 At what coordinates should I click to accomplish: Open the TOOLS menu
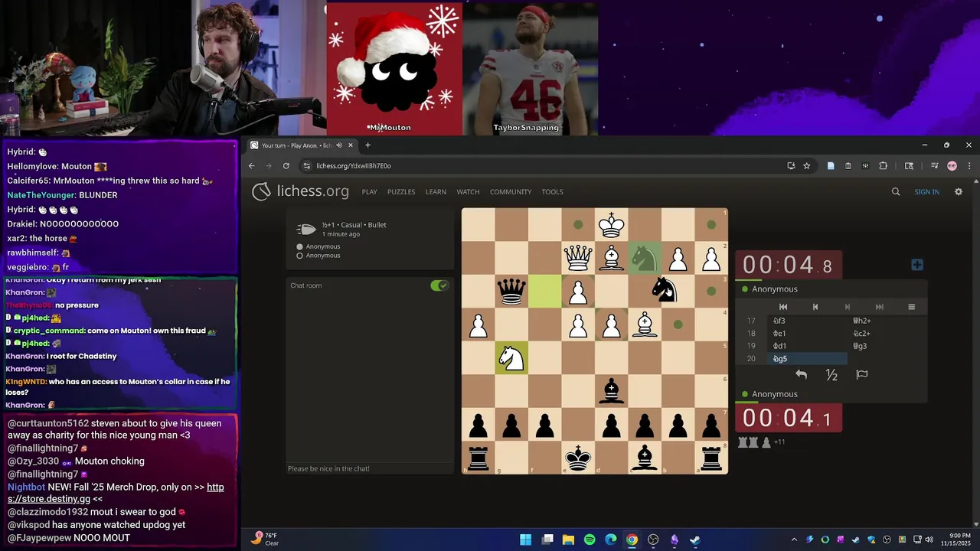[552, 192]
